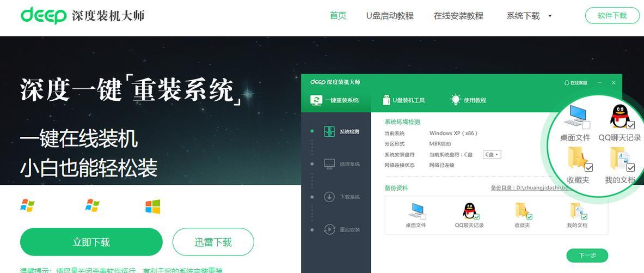Click the green progress dot beside 系统检测

coord(312,131)
